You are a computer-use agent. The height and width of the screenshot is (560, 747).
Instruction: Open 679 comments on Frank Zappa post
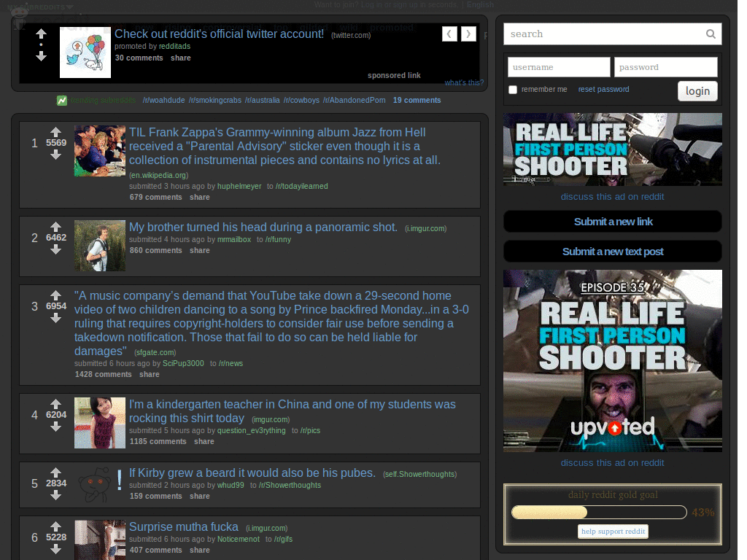pyautogui.click(x=156, y=197)
